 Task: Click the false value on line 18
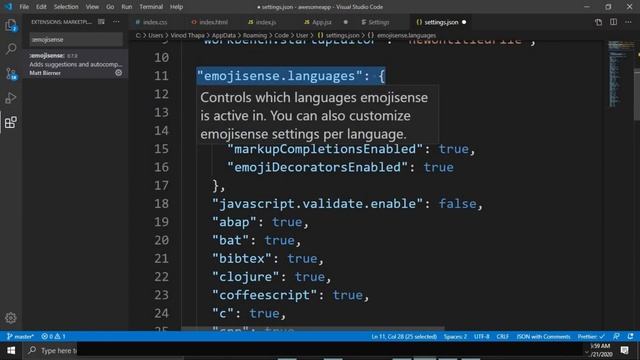pos(457,203)
